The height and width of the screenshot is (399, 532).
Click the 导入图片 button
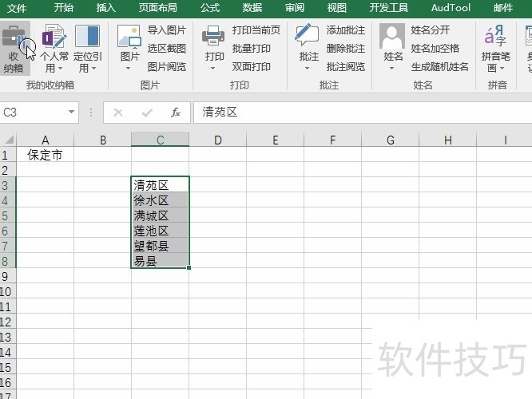(x=167, y=30)
